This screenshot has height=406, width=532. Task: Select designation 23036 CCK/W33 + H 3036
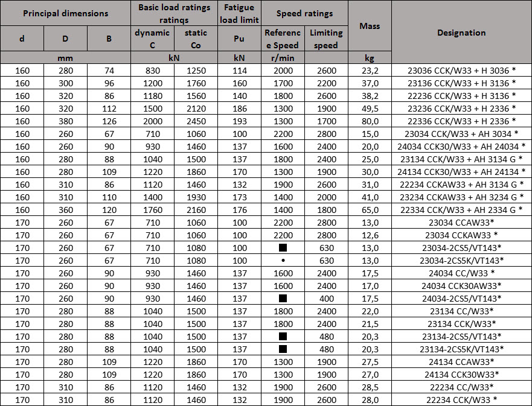point(461,71)
